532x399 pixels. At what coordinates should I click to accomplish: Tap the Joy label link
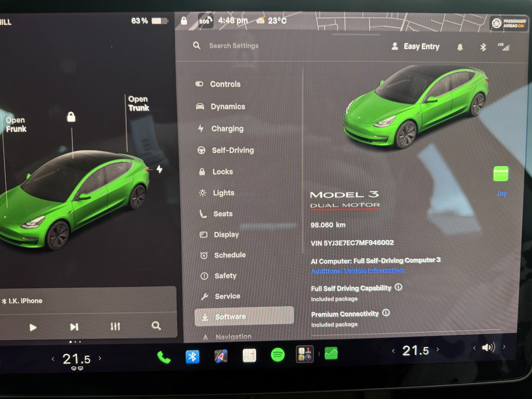pos(502,194)
